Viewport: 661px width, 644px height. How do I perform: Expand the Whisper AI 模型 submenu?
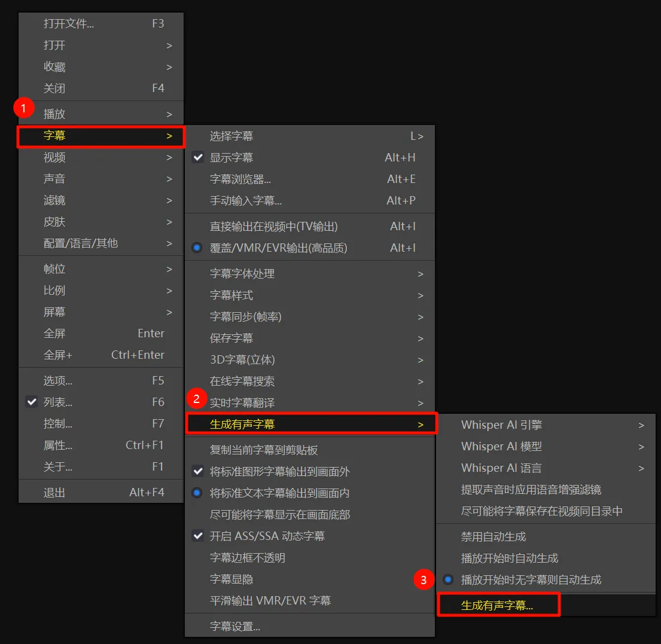501,446
